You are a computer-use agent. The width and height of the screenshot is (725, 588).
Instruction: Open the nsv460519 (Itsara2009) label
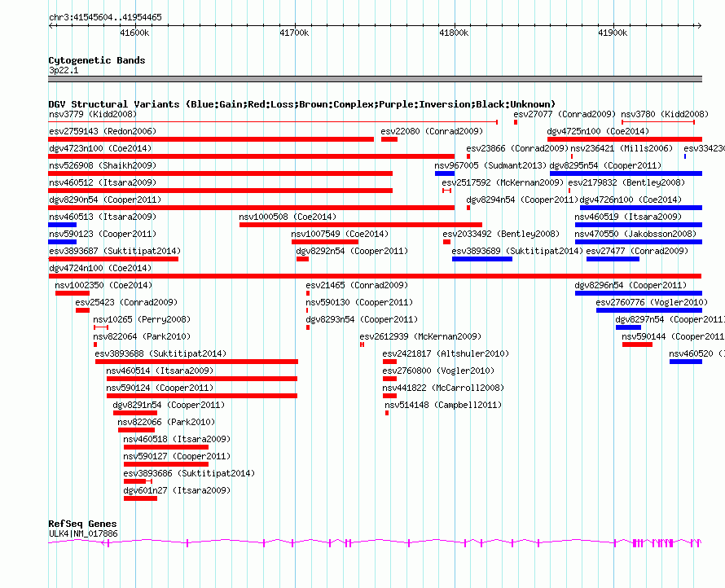coord(628,217)
